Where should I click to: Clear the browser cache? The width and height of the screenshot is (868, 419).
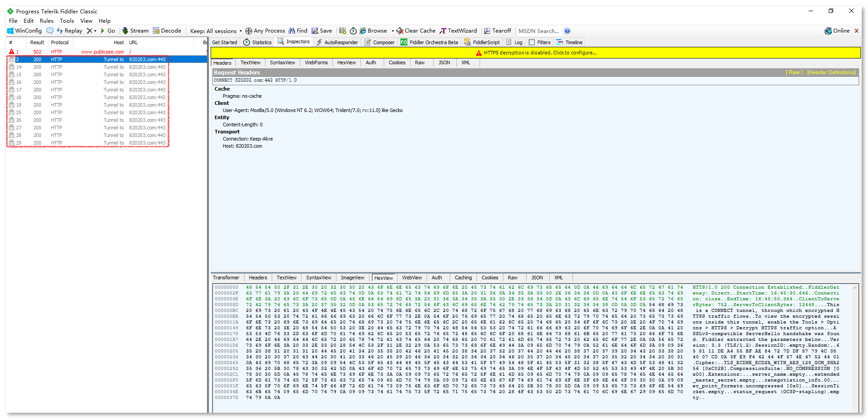[x=415, y=30]
